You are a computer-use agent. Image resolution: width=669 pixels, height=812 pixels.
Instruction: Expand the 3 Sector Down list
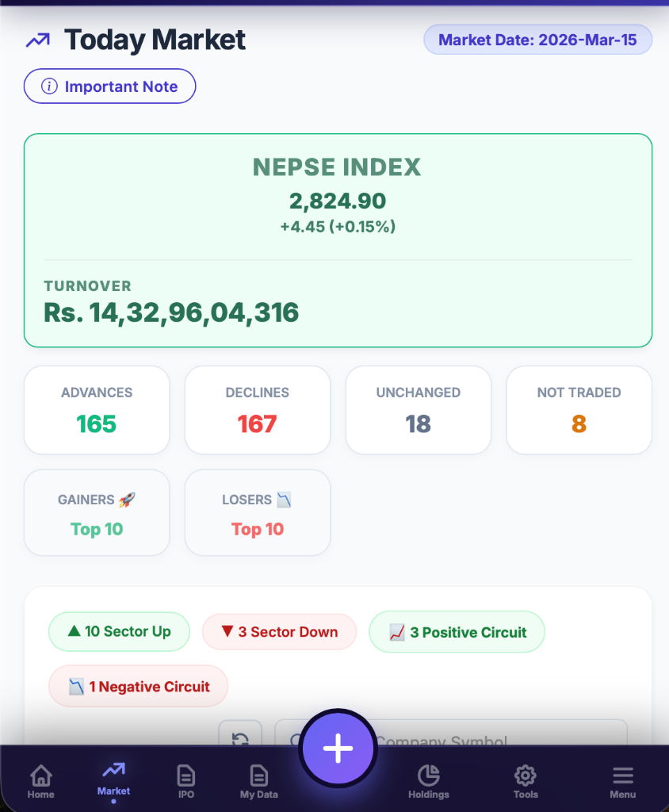[279, 631]
